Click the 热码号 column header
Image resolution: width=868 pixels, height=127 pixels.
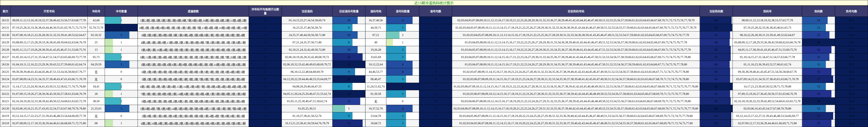(x=767, y=11)
